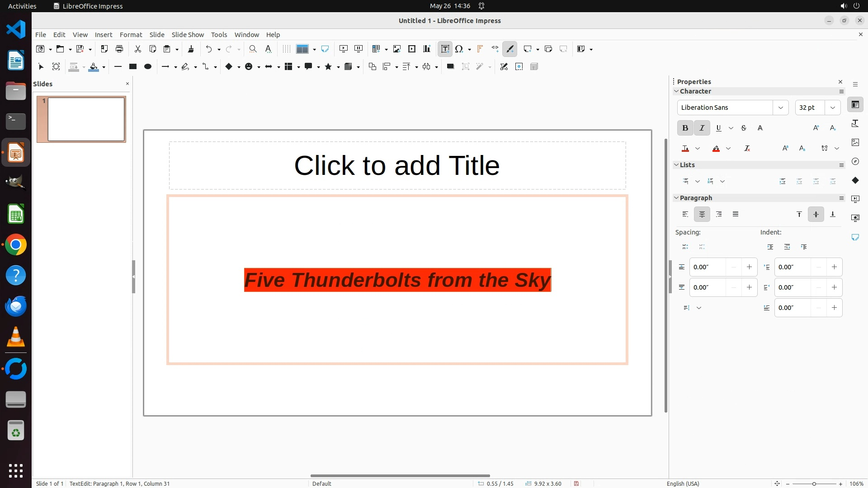Toggle Italic formatting button

tap(702, 128)
